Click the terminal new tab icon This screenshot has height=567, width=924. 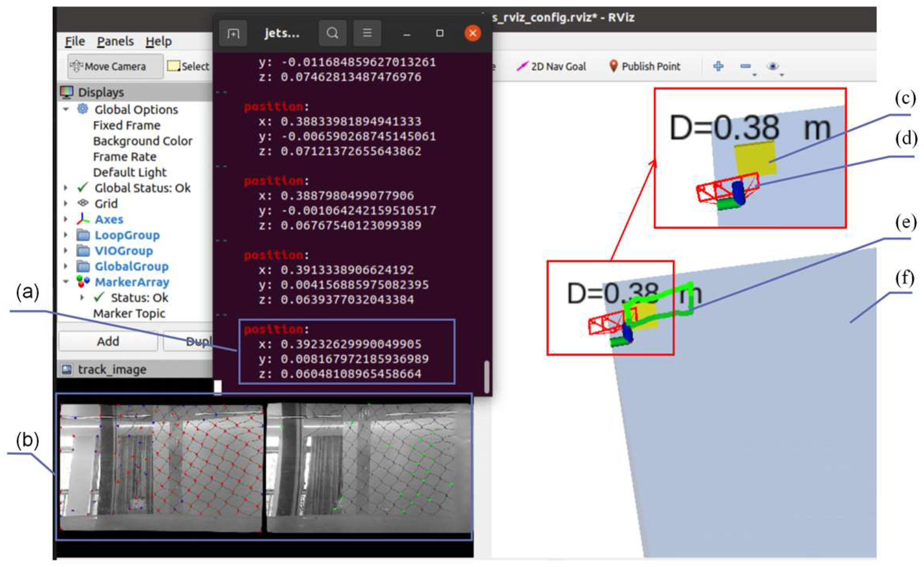click(x=233, y=34)
